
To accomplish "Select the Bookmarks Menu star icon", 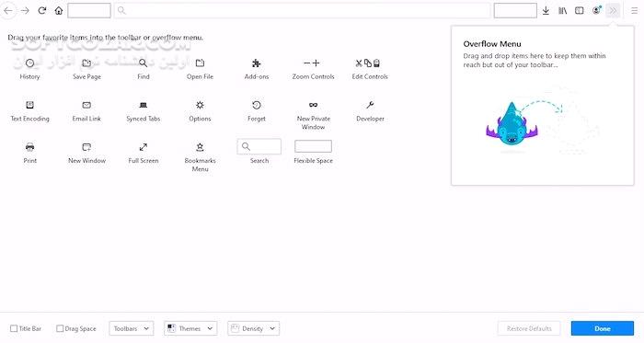I will point(200,147).
